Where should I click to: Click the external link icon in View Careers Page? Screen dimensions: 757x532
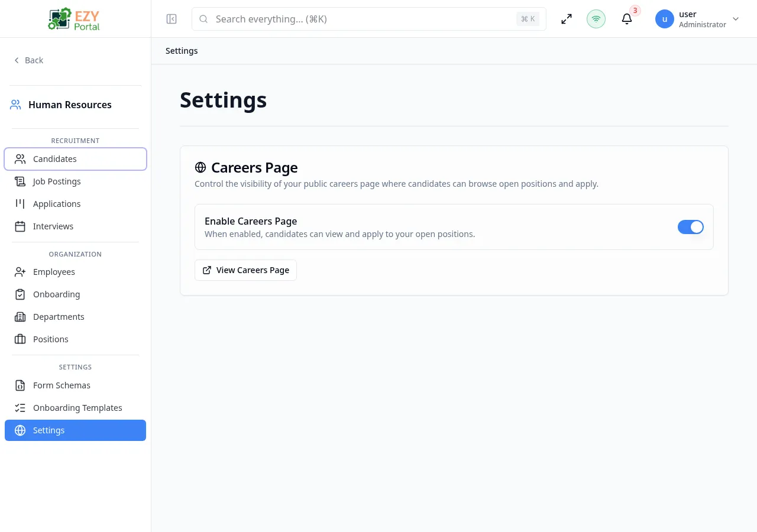[x=207, y=270]
